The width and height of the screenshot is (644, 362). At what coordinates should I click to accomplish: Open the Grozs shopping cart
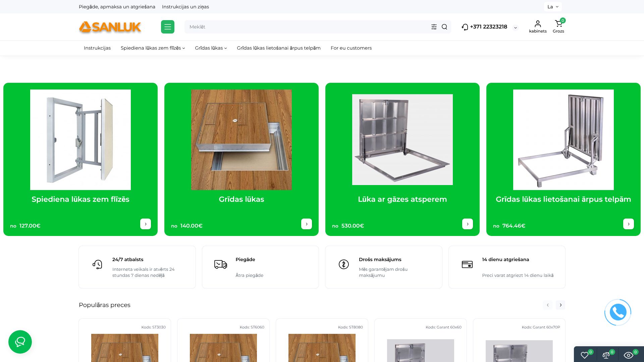(558, 26)
